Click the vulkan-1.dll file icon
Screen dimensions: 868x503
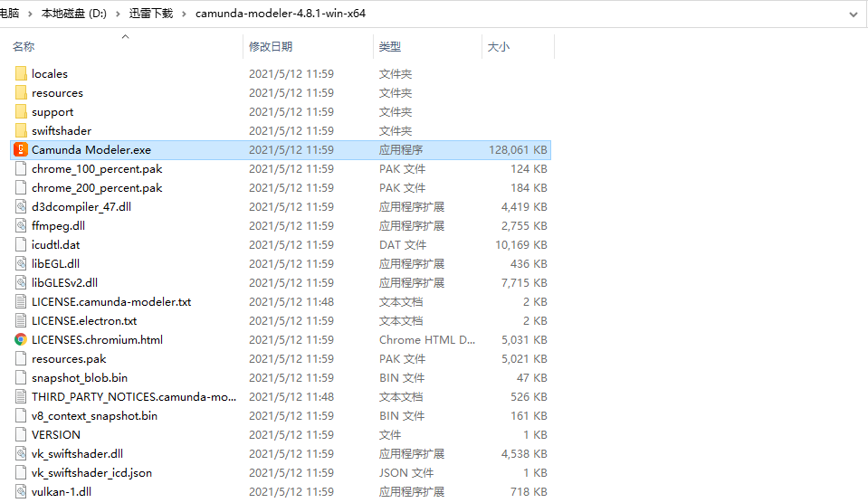[21, 491]
